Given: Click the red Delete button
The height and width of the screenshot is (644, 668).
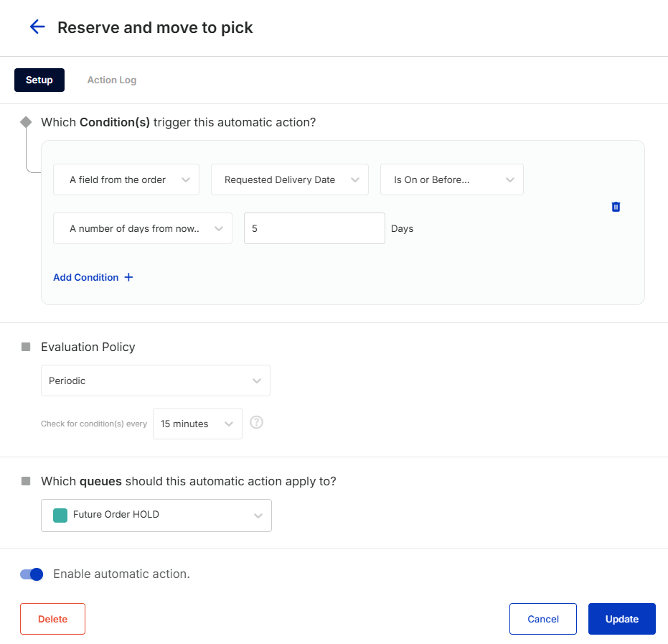Looking at the screenshot, I should 53,619.
